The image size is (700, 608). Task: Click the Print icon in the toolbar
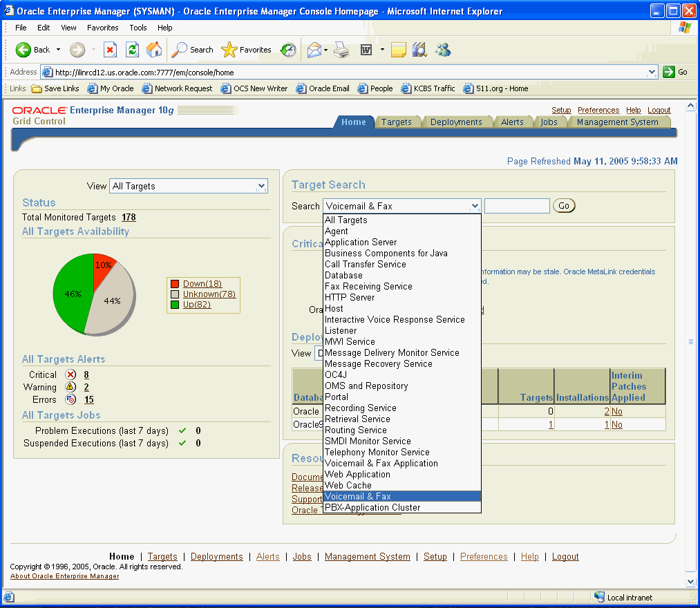(x=340, y=50)
